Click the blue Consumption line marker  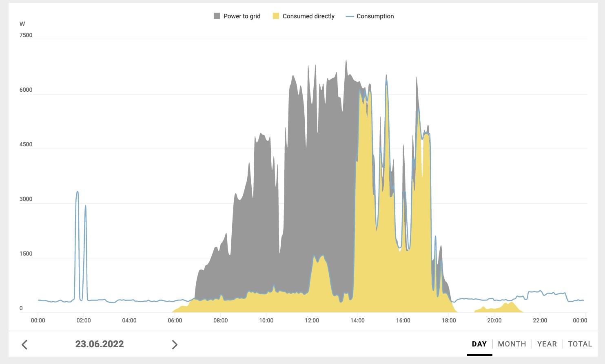pos(350,16)
